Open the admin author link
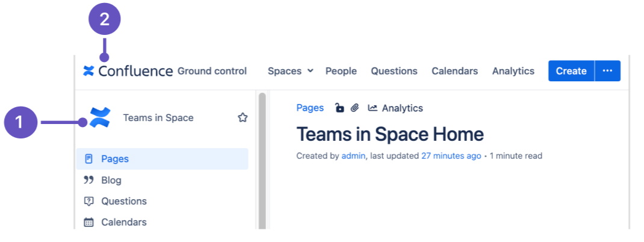This screenshot has width=644, height=242. tap(353, 156)
